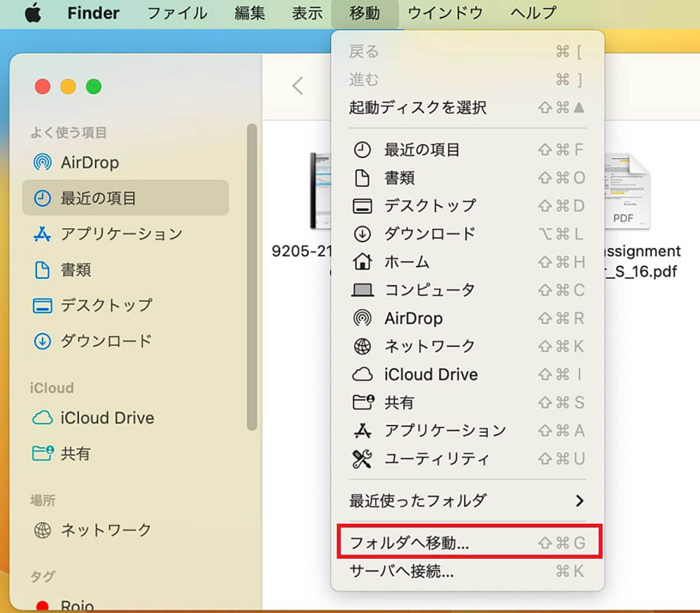Click document icon of 書類 in menu

pyautogui.click(x=362, y=178)
